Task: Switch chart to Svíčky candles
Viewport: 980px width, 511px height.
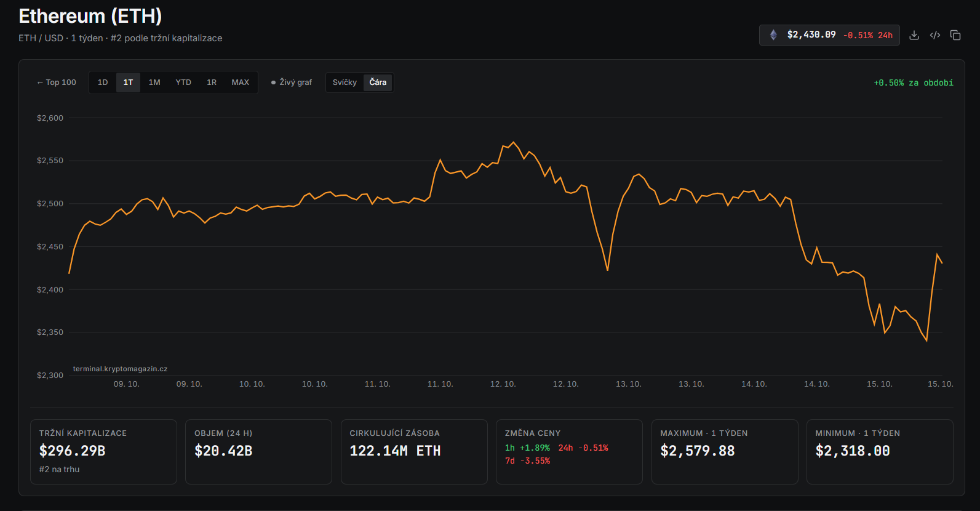Action: click(x=345, y=82)
